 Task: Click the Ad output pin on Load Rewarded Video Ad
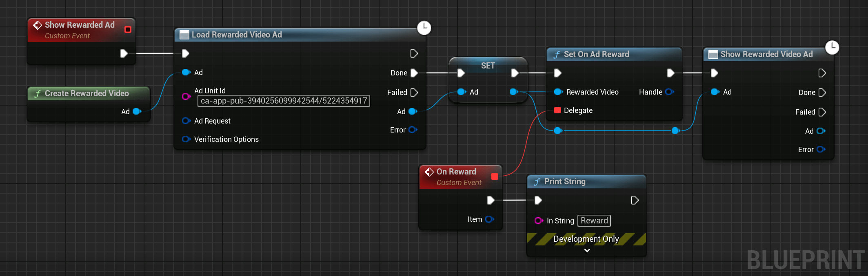click(413, 111)
